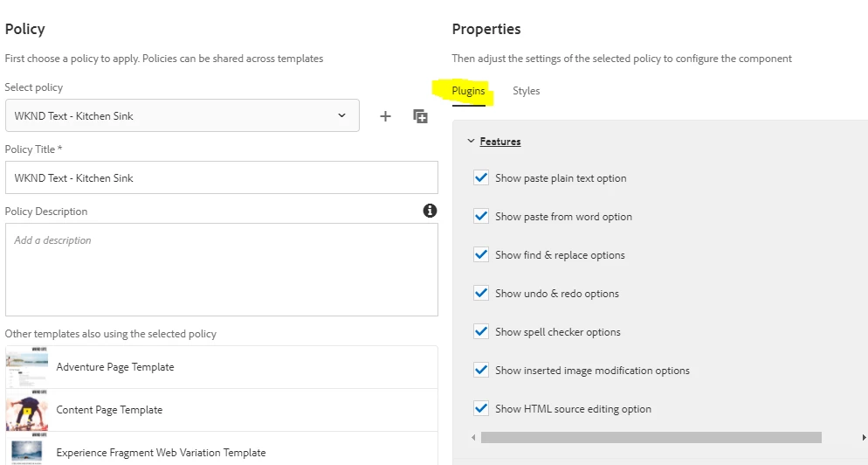Open the Select policy dropdown
This screenshot has width=868, height=465.
[182, 115]
